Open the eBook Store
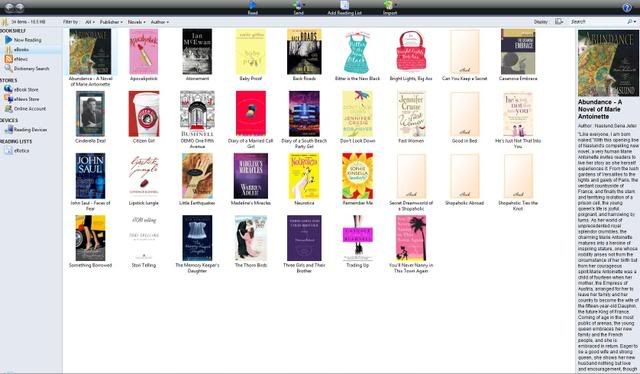Image resolution: width=640 pixels, height=374 pixels. point(21,89)
